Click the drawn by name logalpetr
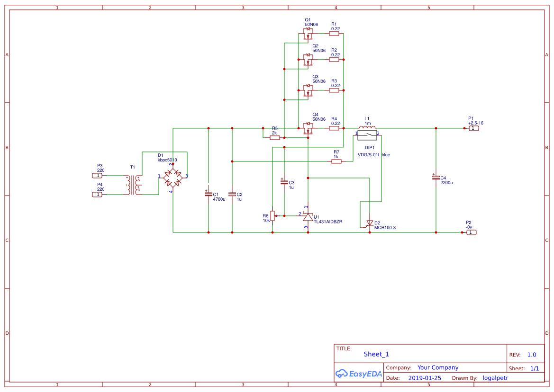Screen dimensions: 554x392 point(495,378)
